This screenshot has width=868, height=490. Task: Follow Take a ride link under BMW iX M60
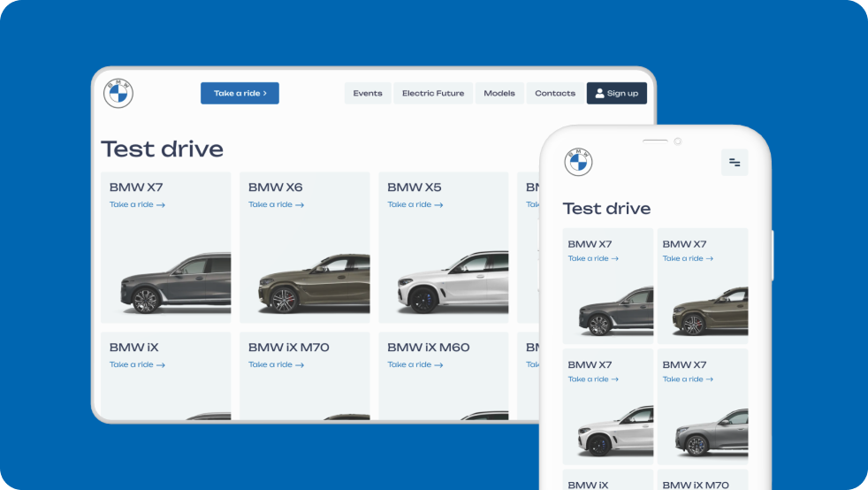(x=415, y=364)
